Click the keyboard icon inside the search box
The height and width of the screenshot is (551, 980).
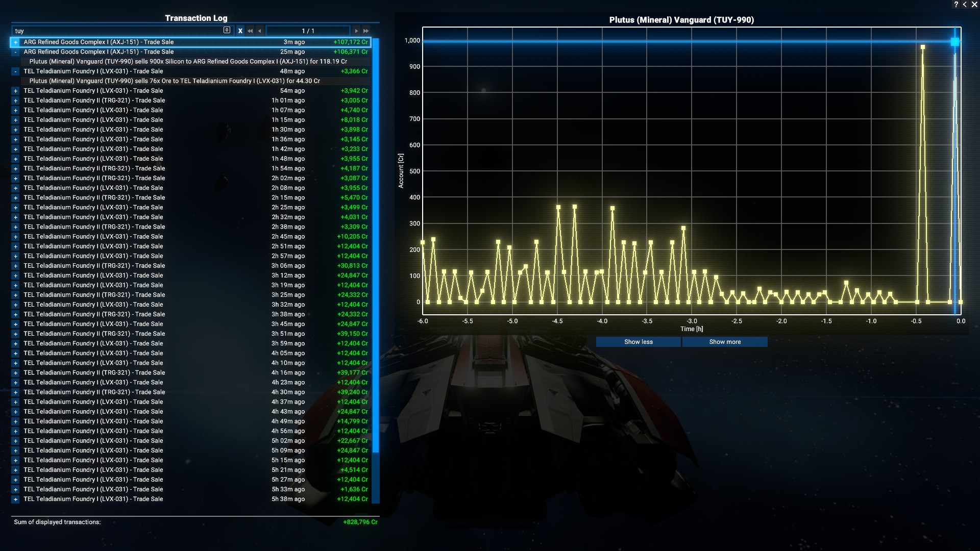pyautogui.click(x=227, y=30)
